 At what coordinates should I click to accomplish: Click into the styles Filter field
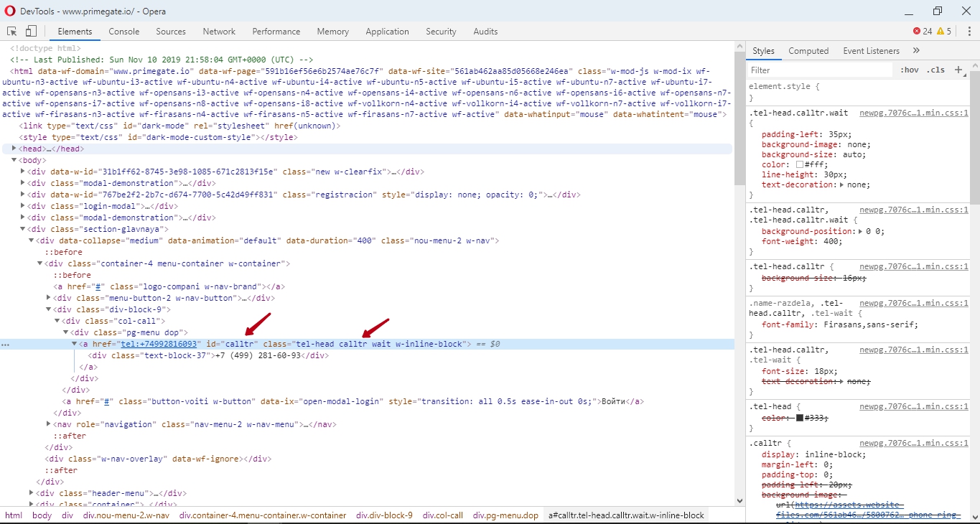coord(818,70)
